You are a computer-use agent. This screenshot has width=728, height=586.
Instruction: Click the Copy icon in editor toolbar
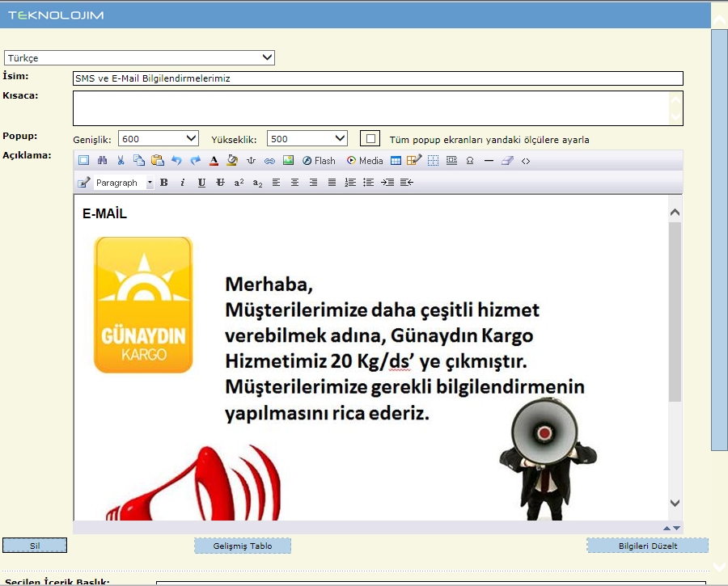point(139,161)
